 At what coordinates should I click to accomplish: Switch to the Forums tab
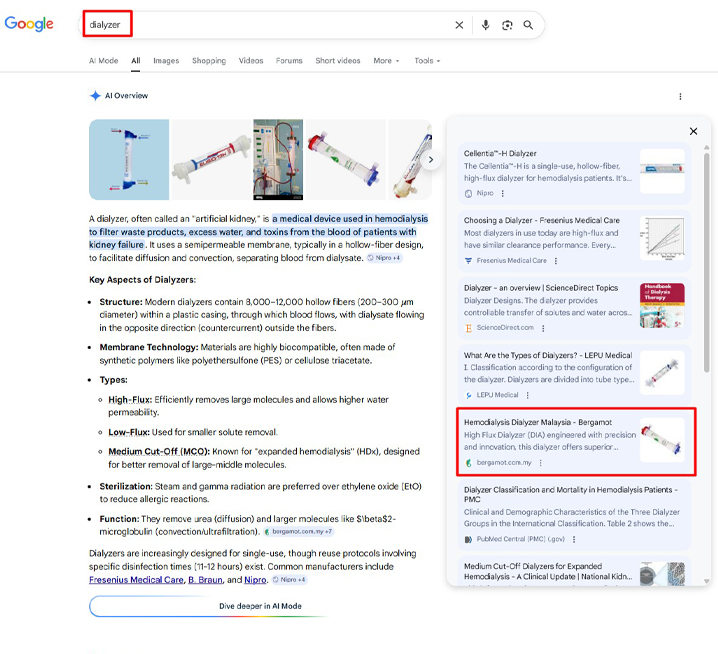289,60
